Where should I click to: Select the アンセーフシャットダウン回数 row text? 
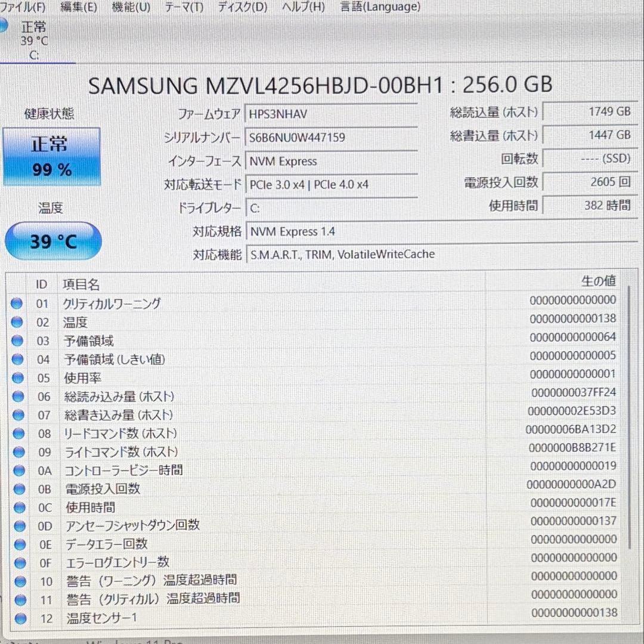pyautogui.click(x=132, y=525)
